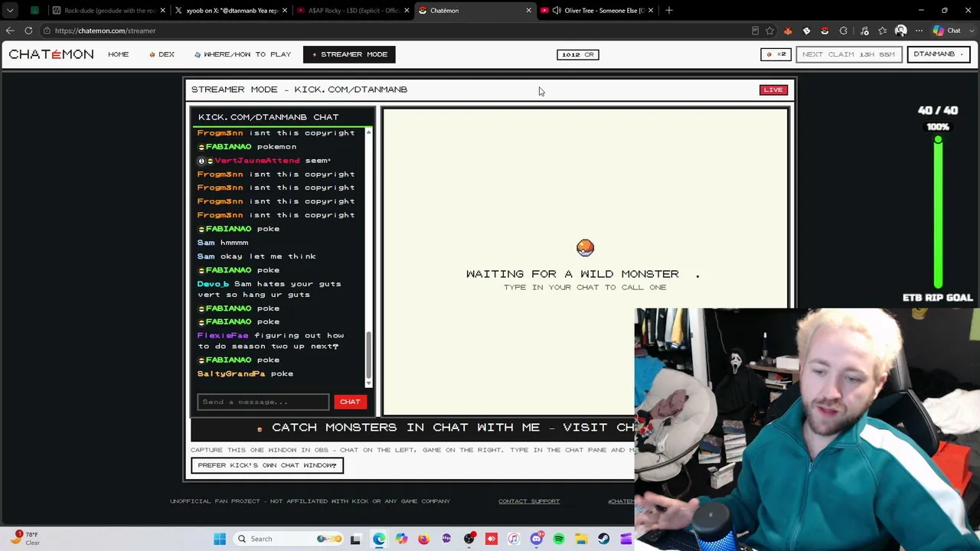Focus the Send a message chat input
This screenshot has height=551, width=980.
pyautogui.click(x=263, y=402)
